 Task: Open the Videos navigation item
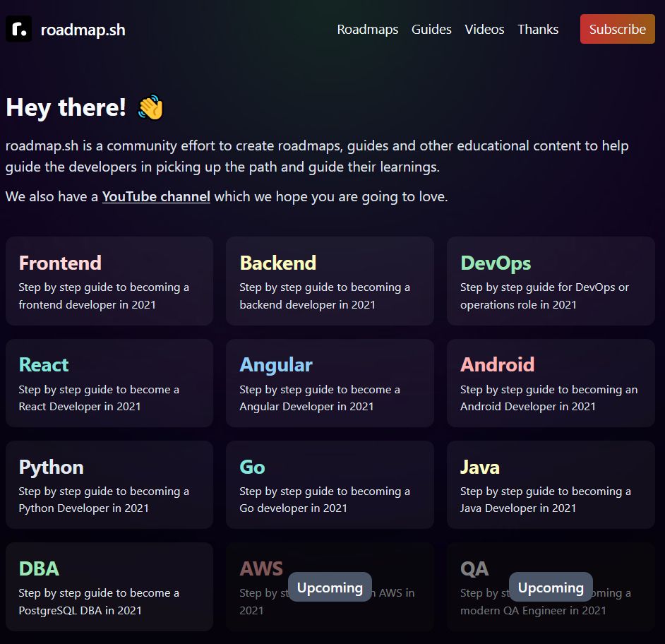(x=484, y=30)
